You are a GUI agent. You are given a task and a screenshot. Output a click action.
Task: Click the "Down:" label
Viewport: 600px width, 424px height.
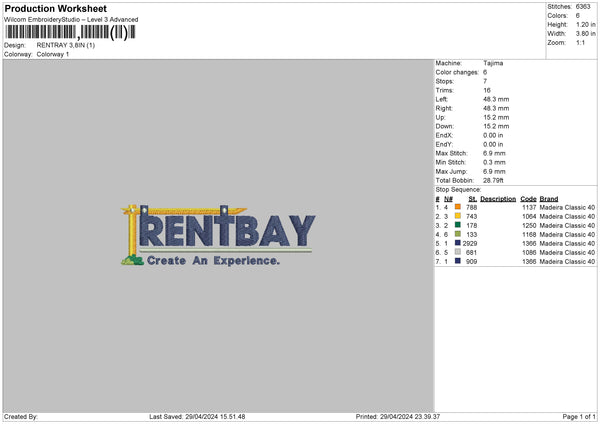[x=445, y=126]
